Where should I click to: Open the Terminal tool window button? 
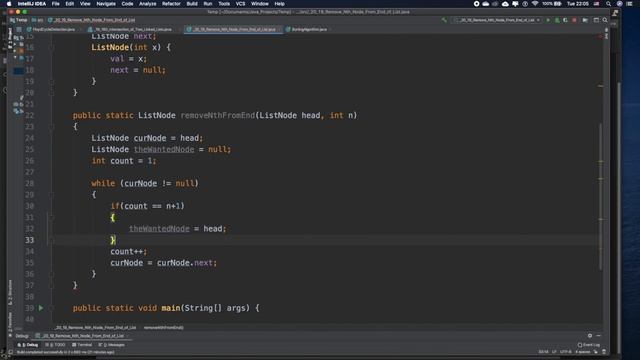point(81,345)
